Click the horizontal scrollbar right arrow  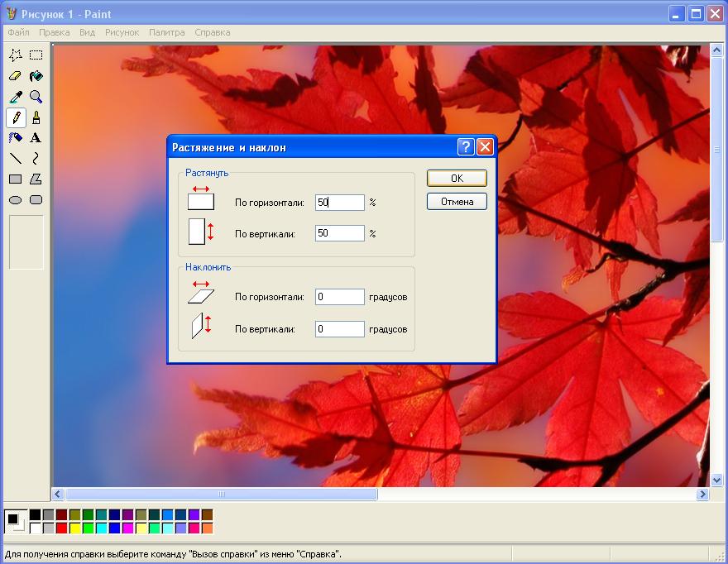pyautogui.click(x=702, y=494)
